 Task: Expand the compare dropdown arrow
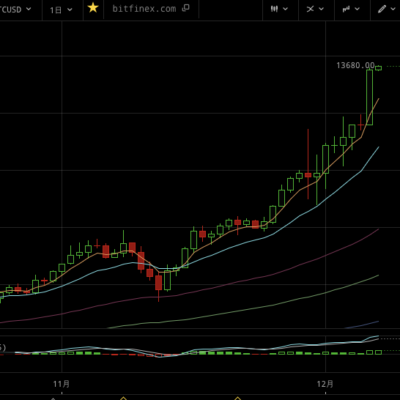click(x=357, y=9)
